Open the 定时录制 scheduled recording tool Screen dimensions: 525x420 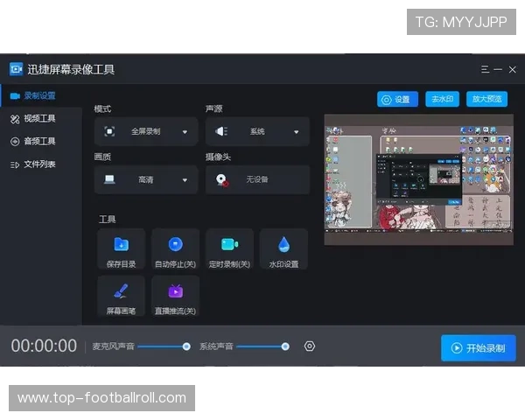(229, 249)
